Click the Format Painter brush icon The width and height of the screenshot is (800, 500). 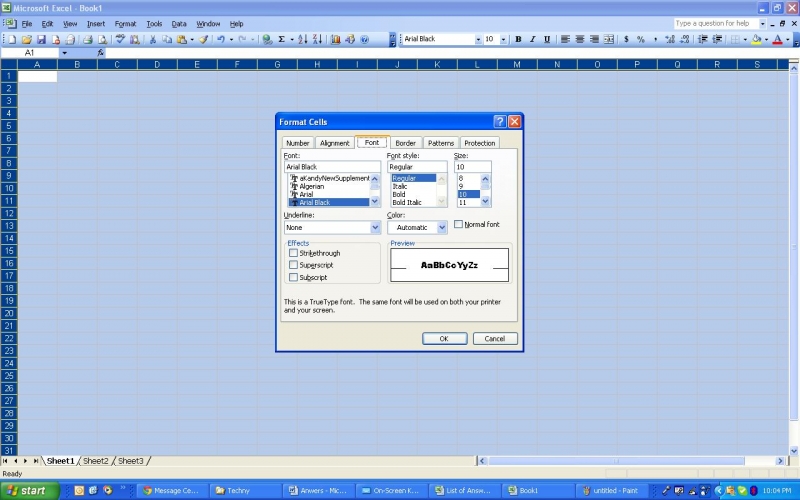click(x=203, y=39)
